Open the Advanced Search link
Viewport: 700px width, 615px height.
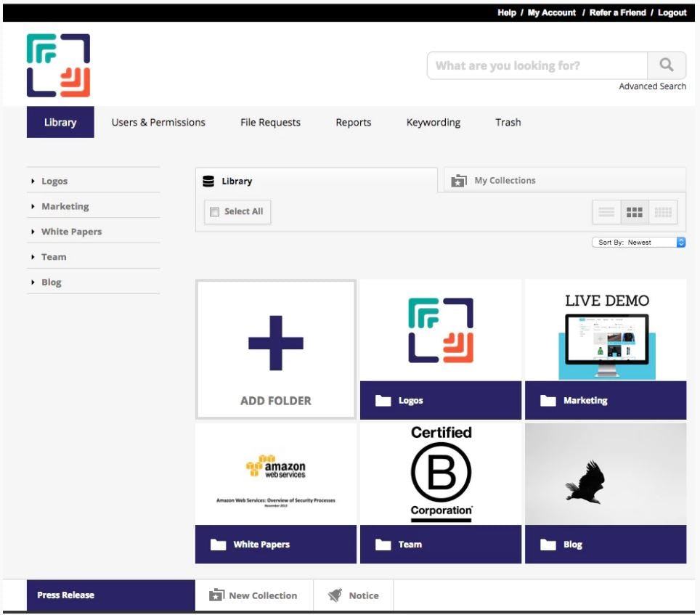[652, 86]
